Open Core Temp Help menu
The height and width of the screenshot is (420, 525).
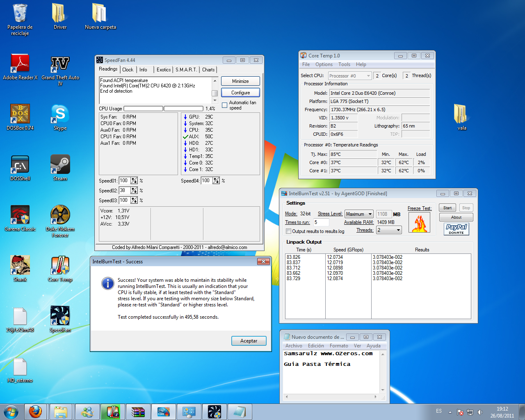[361, 64]
